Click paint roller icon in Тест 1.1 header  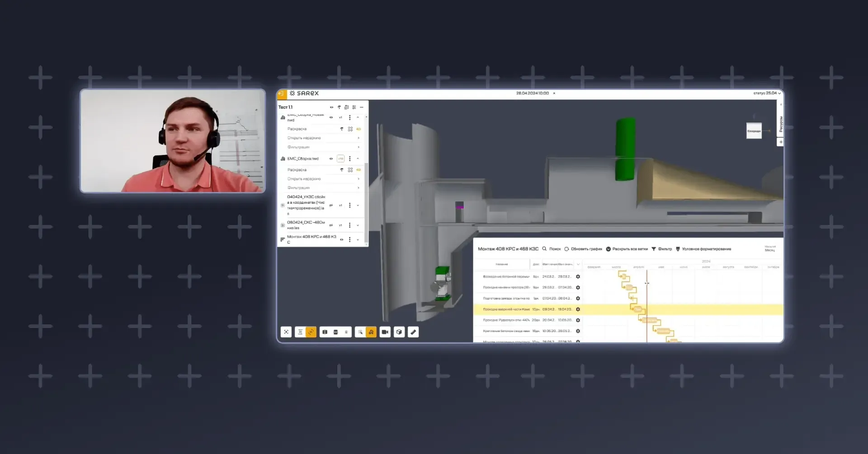coord(339,107)
